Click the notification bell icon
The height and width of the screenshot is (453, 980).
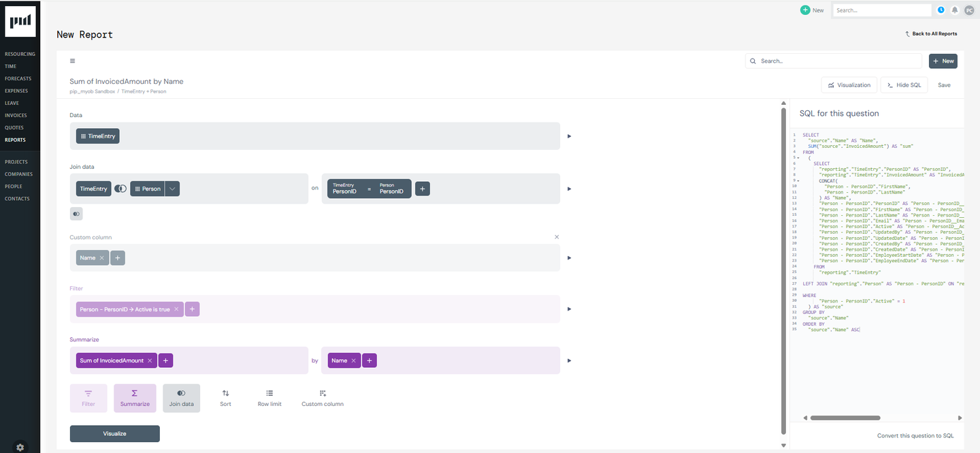point(955,10)
